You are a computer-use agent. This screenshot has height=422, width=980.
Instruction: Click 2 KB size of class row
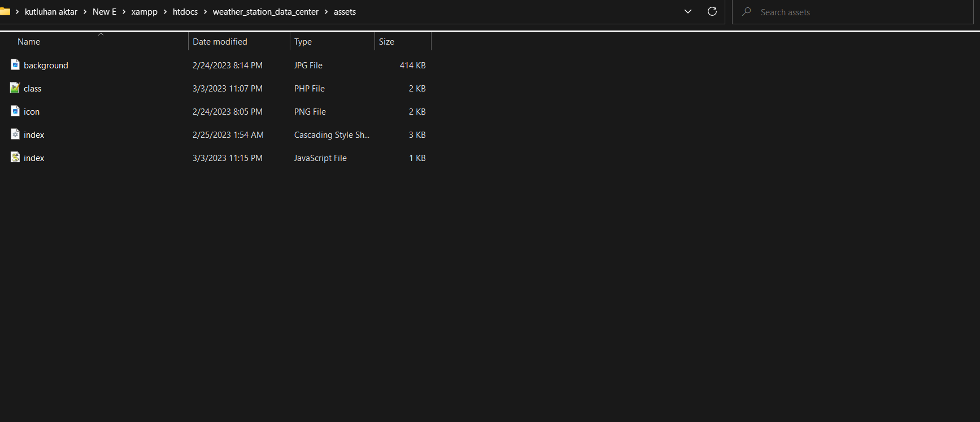click(417, 89)
